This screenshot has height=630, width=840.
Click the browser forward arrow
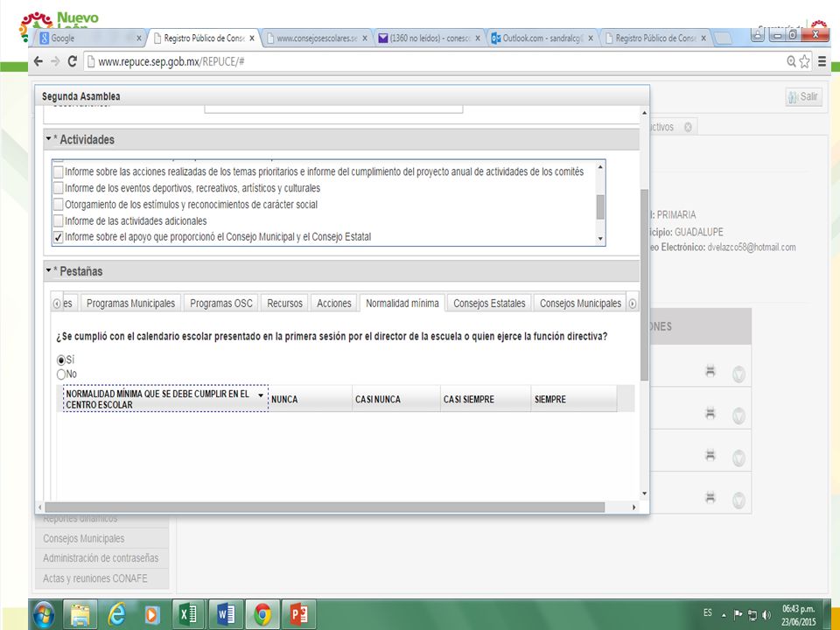coord(55,61)
